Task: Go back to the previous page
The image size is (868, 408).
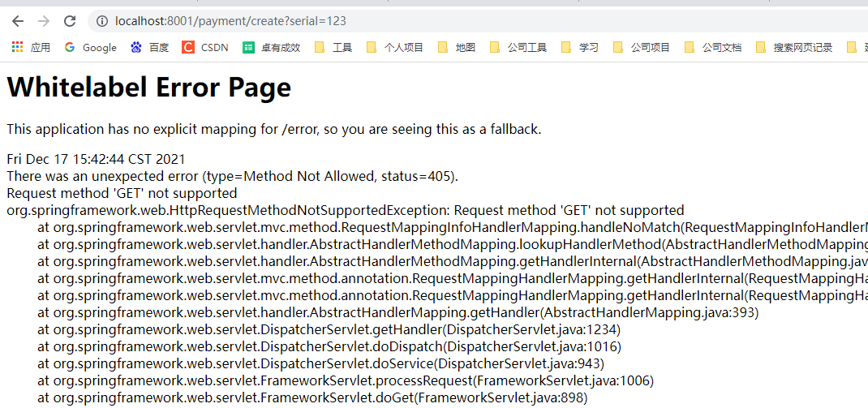Action: click(19, 22)
